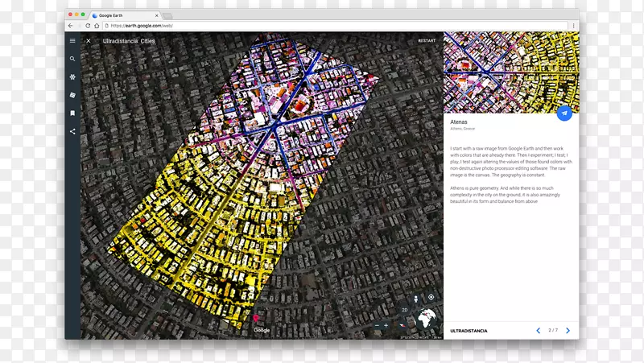Drop the Pegman Street View icon

click(416, 297)
